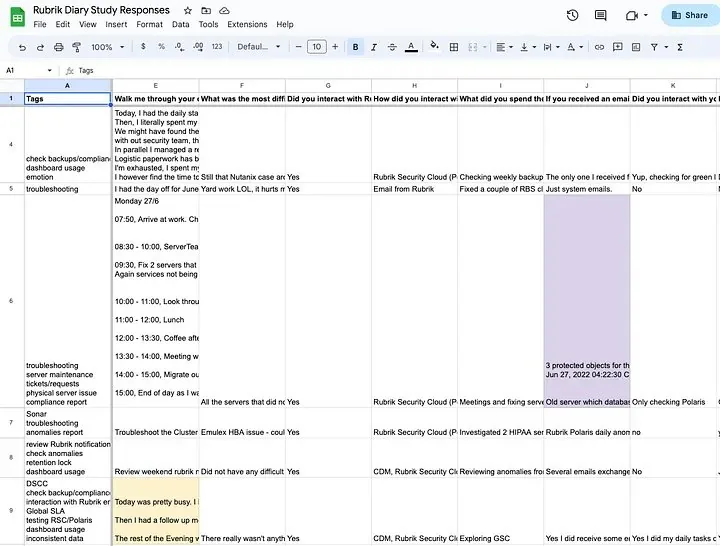Decrease decimal places icon

tap(180, 47)
